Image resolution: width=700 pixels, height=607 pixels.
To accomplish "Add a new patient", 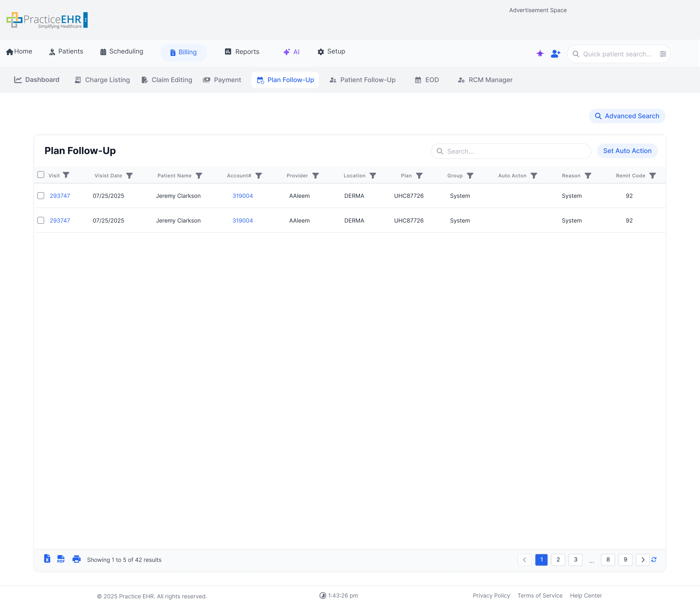I will coord(555,54).
